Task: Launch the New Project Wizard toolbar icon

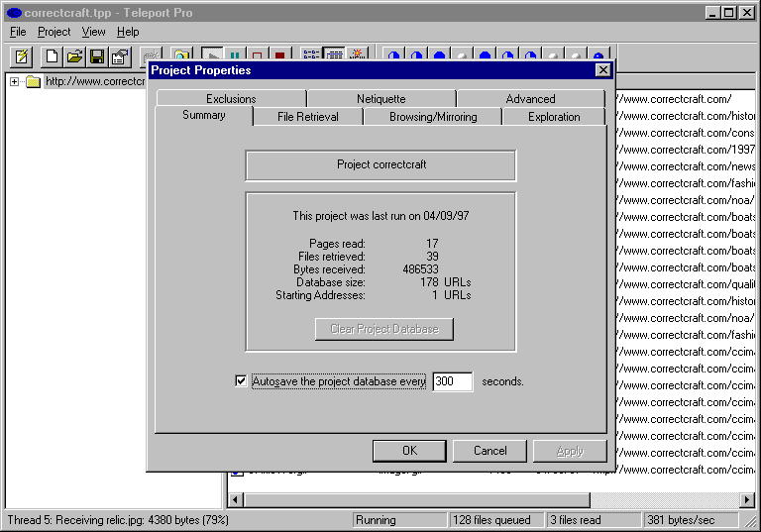Action: click(x=22, y=56)
